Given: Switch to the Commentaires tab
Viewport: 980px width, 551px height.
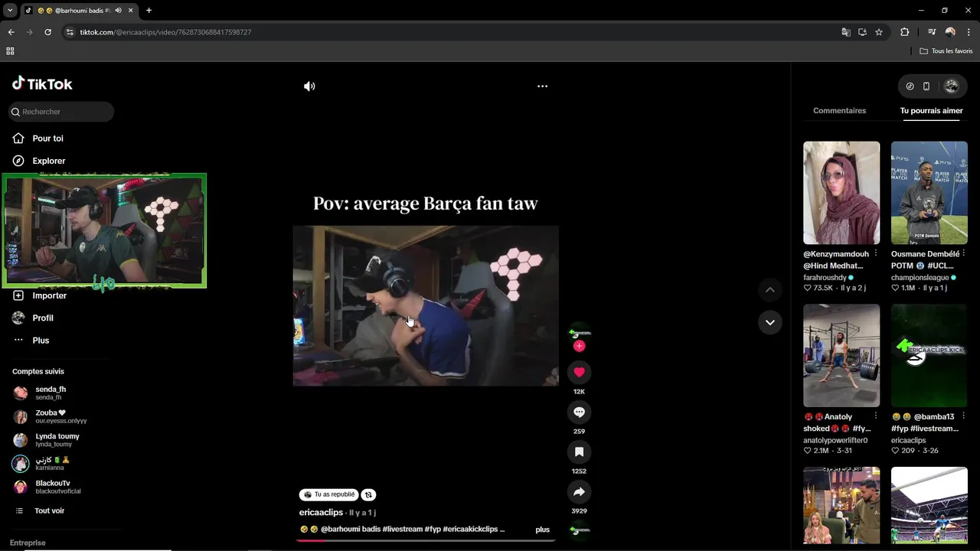Looking at the screenshot, I should [x=839, y=110].
